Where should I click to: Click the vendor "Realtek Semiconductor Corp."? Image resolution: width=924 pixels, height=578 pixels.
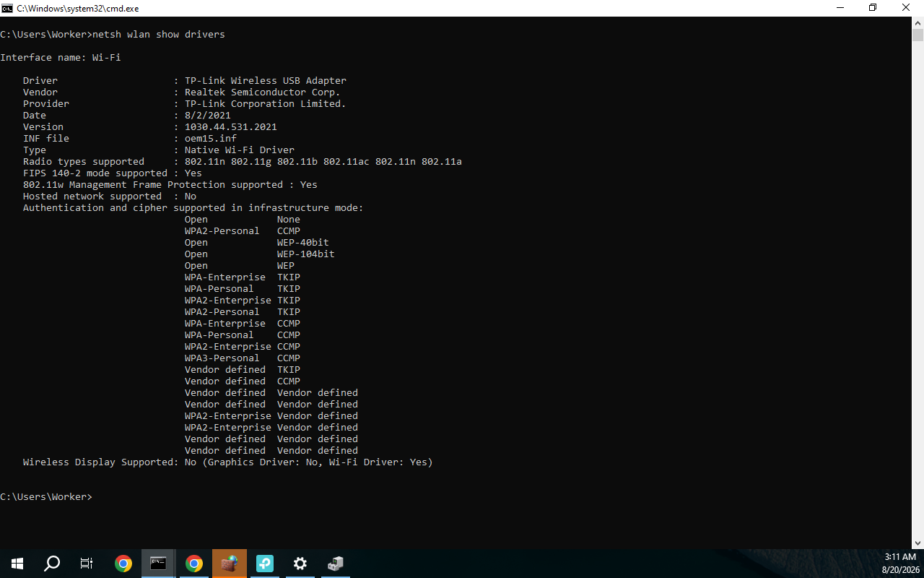tap(263, 92)
